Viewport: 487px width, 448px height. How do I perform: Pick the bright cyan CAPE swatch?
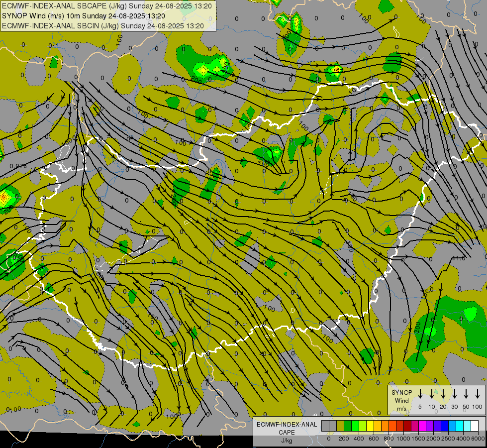pyautogui.click(x=460, y=426)
